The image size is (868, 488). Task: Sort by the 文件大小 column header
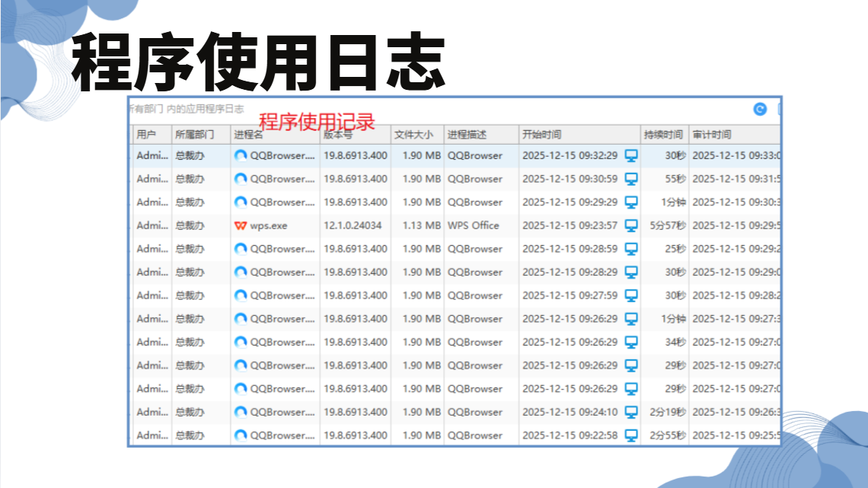click(x=416, y=135)
